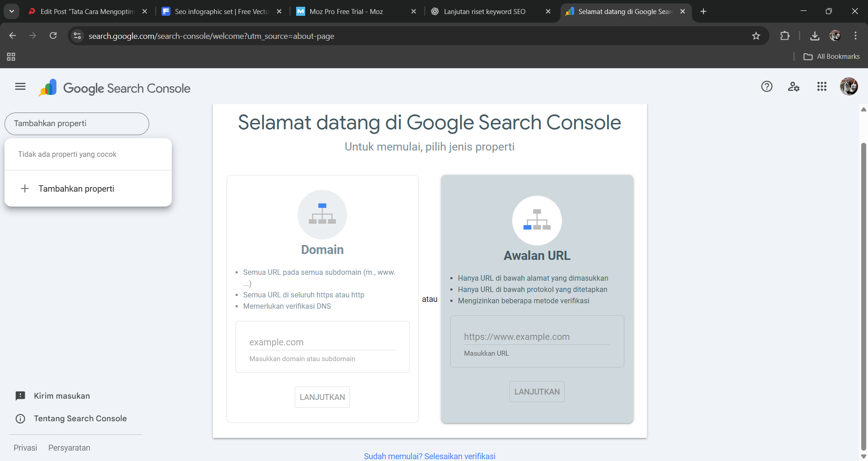Open the browser Downloads icon
This screenshot has height=461, width=868.
pos(815,36)
